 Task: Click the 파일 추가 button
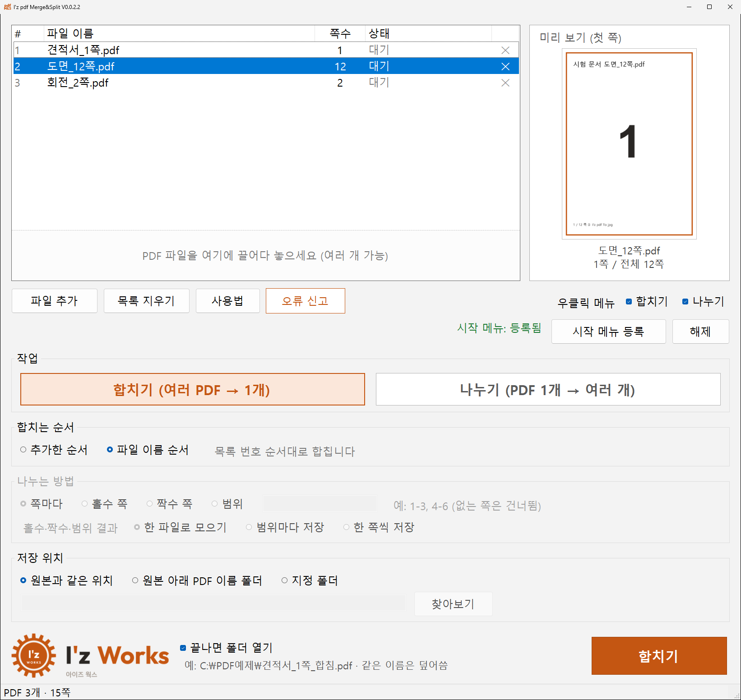(55, 301)
